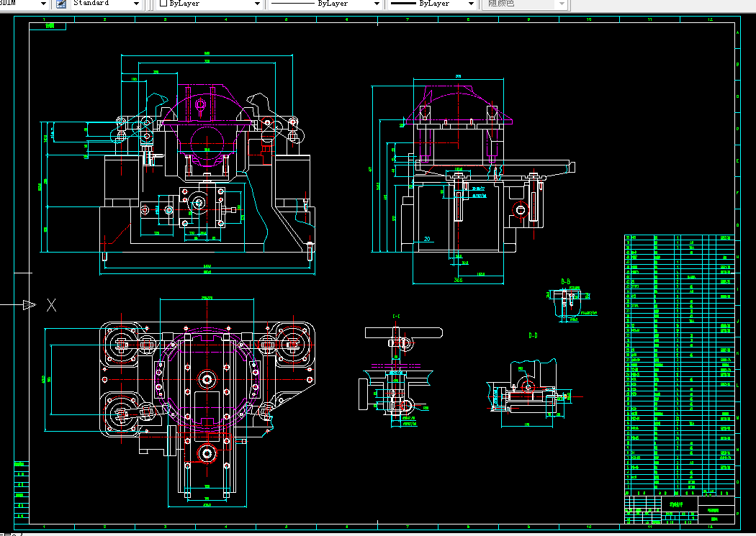The image size is (756, 536).
Task: Click the parts list table in the drawing
Action: pyautogui.click(x=680, y=365)
